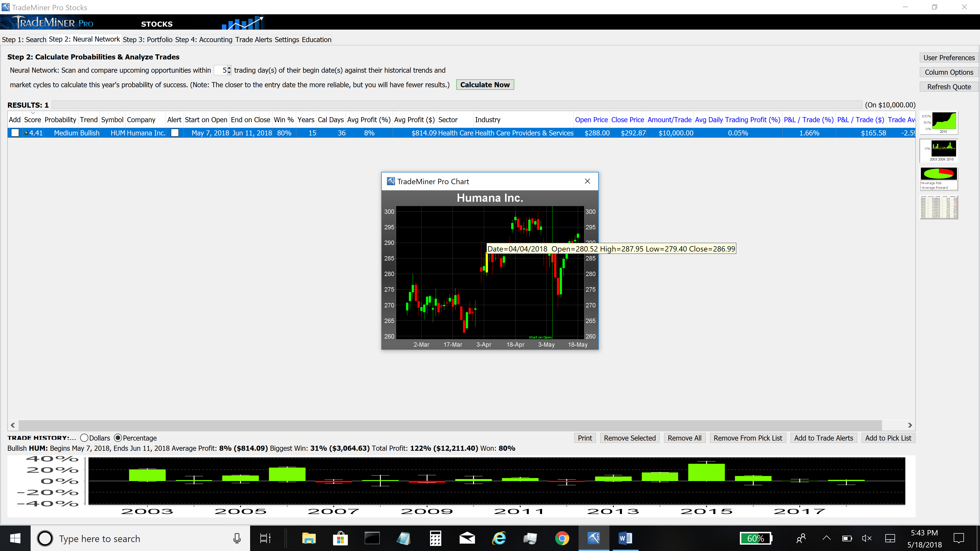Screen dimensions: 980x551
Task: Go to Step 1: Search tab
Action: pos(24,40)
